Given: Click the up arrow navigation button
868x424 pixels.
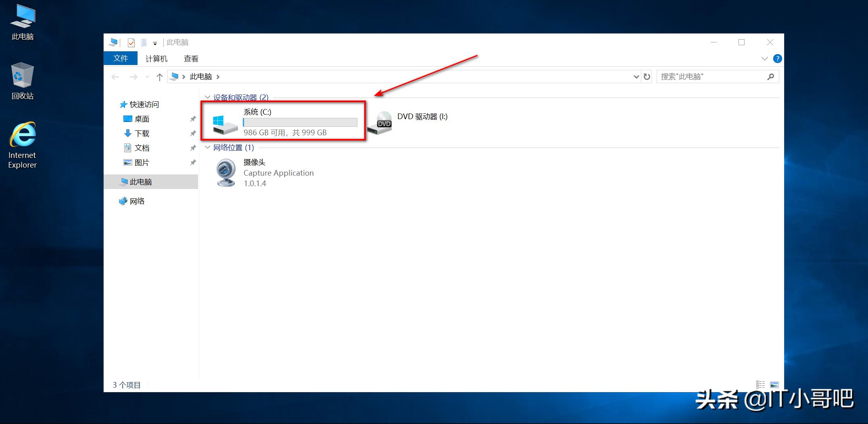Looking at the screenshot, I should (x=159, y=76).
